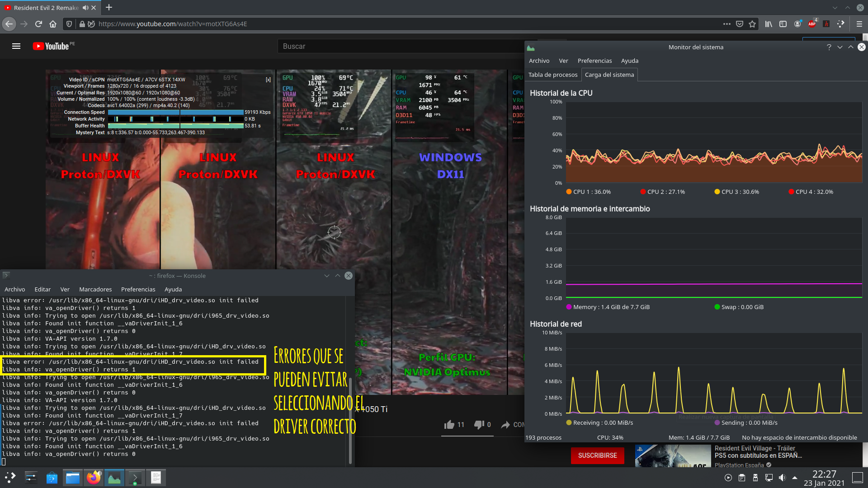The height and width of the screenshot is (488, 868).
Task: Open Discover software store in taskbar
Action: 52,478
